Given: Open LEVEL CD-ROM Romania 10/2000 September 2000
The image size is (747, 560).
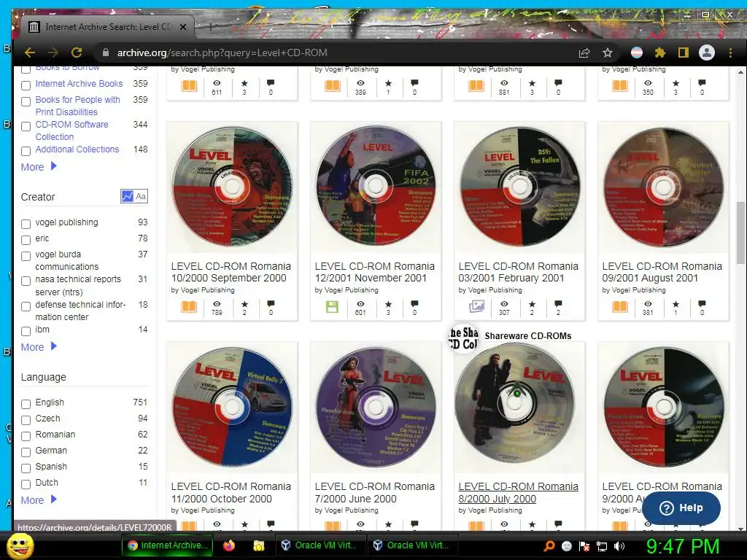Looking at the screenshot, I should tap(231, 272).
